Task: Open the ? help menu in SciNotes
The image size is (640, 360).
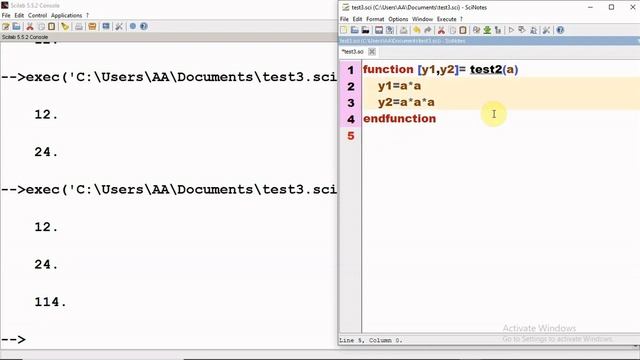Action: 462,19
